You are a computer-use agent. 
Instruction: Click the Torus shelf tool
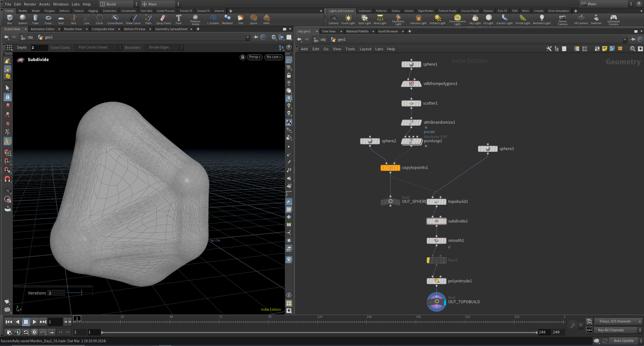pyautogui.click(x=48, y=19)
